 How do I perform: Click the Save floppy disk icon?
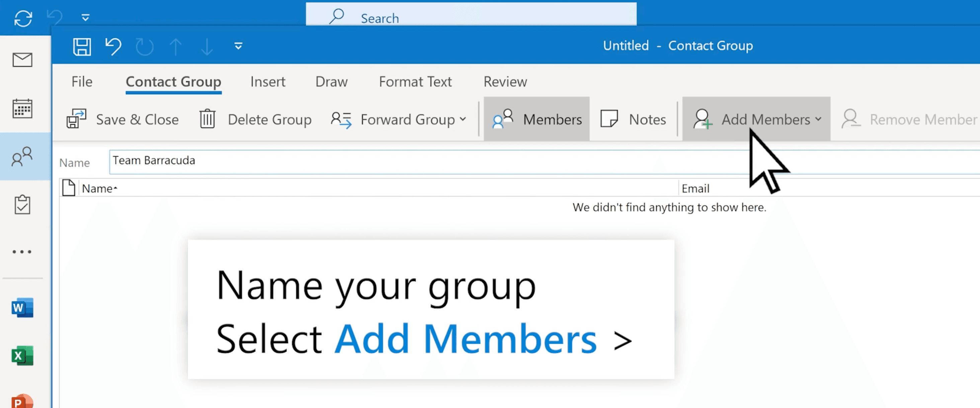(82, 47)
